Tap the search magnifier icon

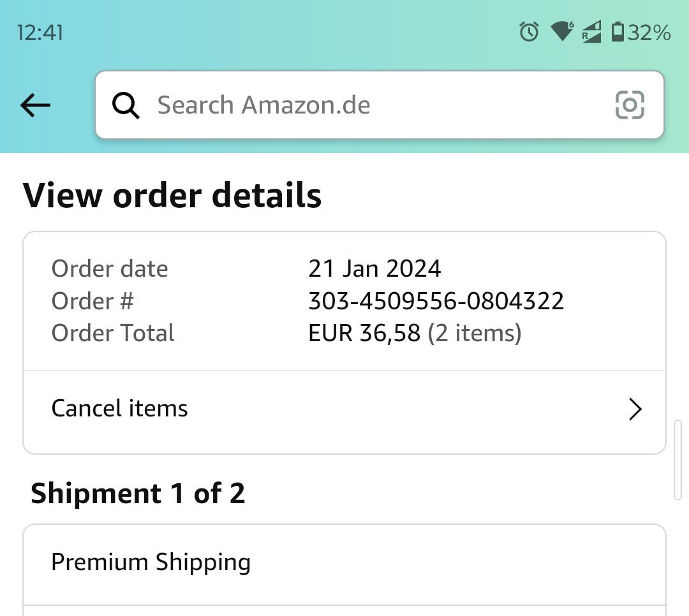(126, 105)
